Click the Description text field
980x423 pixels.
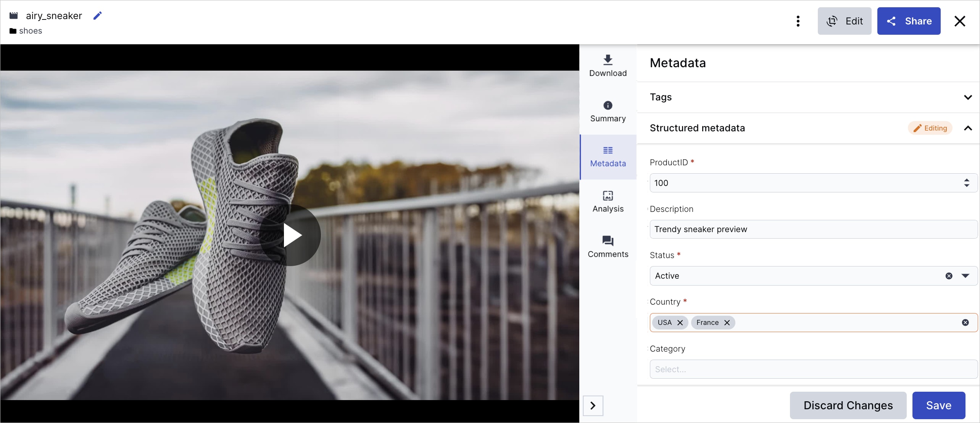click(813, 229)
